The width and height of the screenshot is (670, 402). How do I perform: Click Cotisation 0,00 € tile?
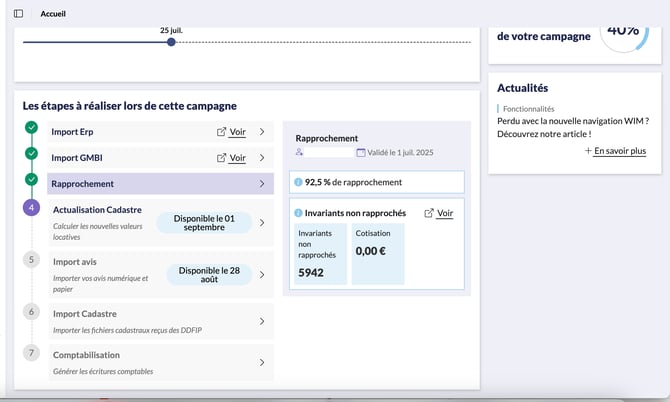pyautogui.click(x=378, y=254)
